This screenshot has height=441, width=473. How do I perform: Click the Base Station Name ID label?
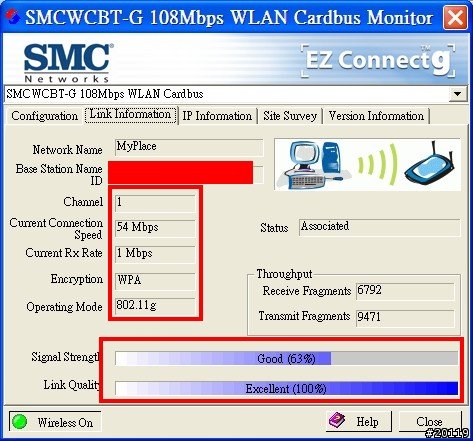pos(59,174)
